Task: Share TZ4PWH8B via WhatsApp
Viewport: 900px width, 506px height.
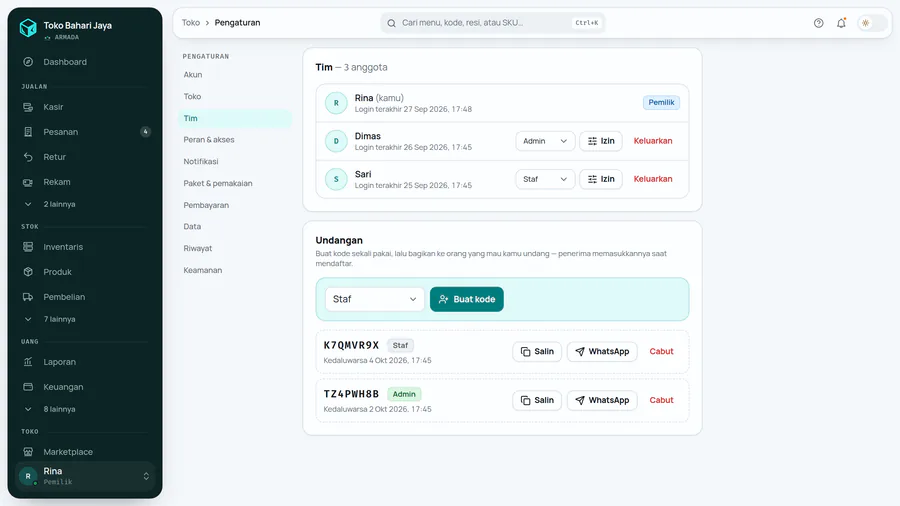Action: (x=602, y=400)
